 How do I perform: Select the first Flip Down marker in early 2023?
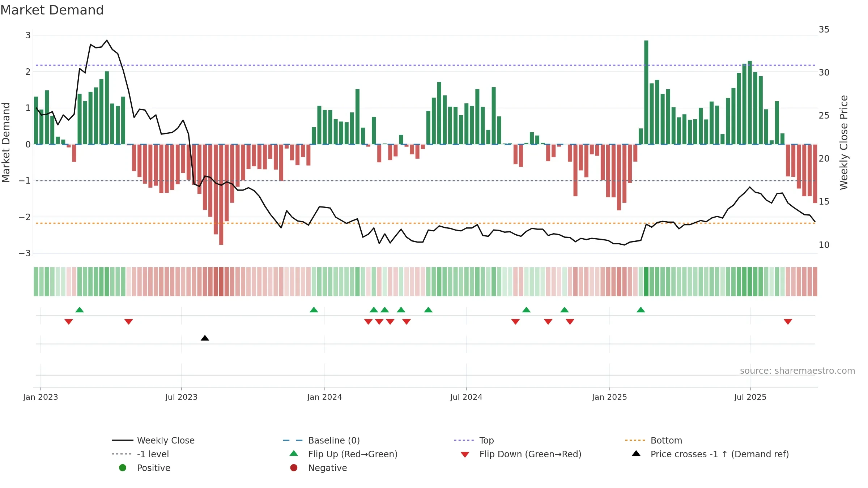pyautogui.click(x=69, y=322)
